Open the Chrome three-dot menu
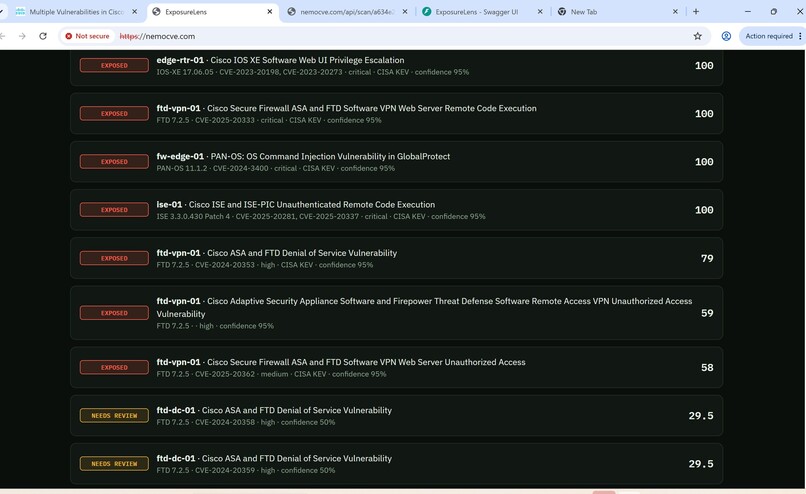806x494 pixels. [800, 36]
